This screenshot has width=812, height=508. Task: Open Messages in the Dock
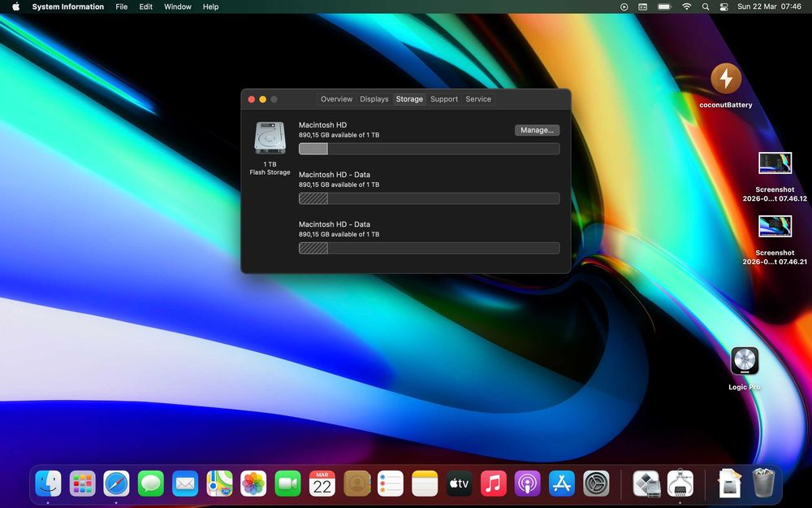coord(151,484)
